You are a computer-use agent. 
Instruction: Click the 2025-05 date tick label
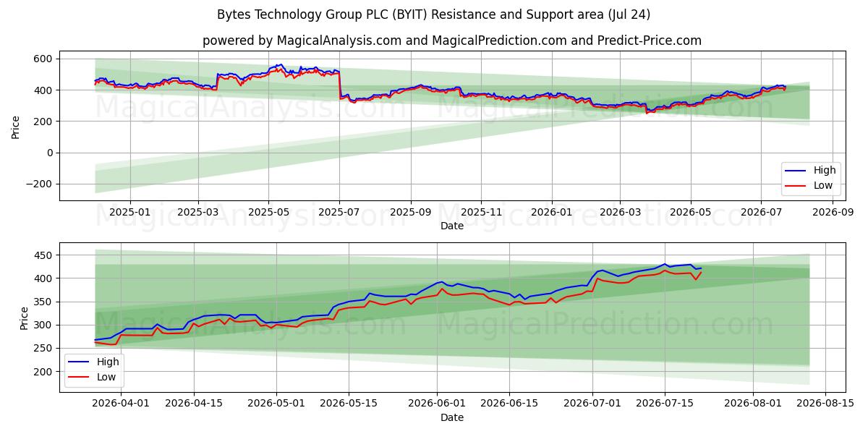point(268,212)
